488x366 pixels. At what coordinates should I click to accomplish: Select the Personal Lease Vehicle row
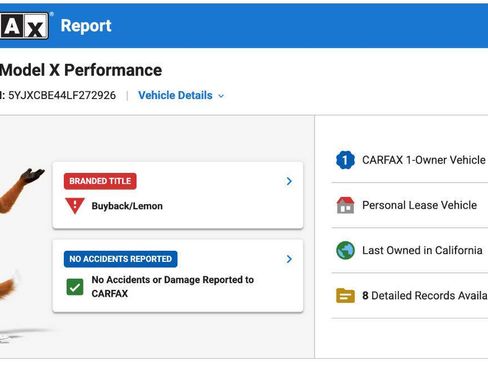coord(410,205)
